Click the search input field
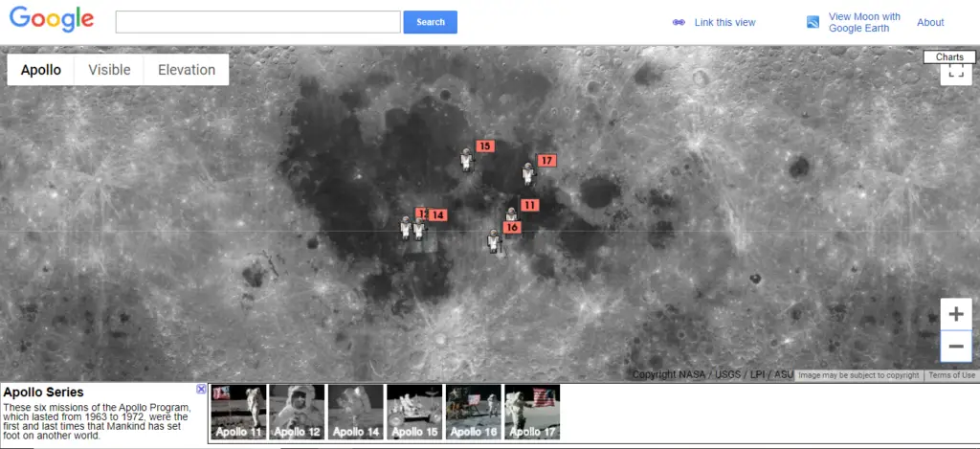The image size is (980, 449). (257, 22)
